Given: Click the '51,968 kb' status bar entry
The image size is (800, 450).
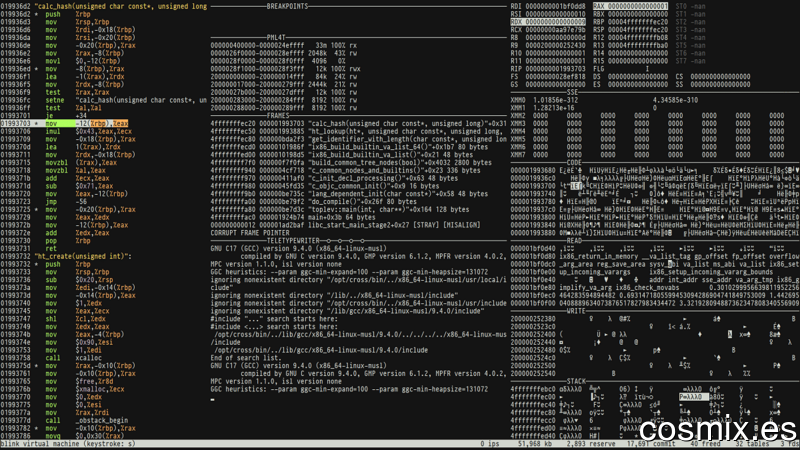Looking at the screenshot, I should click(x=536, y=443).
